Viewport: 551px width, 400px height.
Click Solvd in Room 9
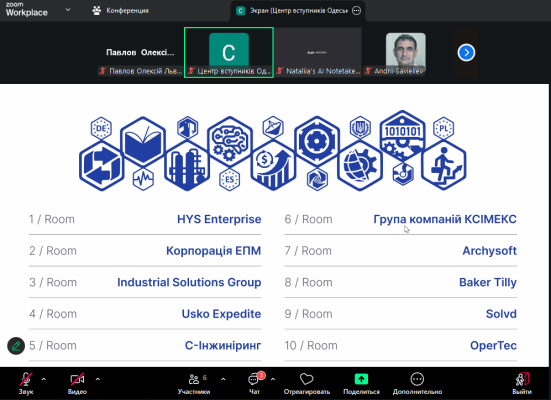point(501,314)
